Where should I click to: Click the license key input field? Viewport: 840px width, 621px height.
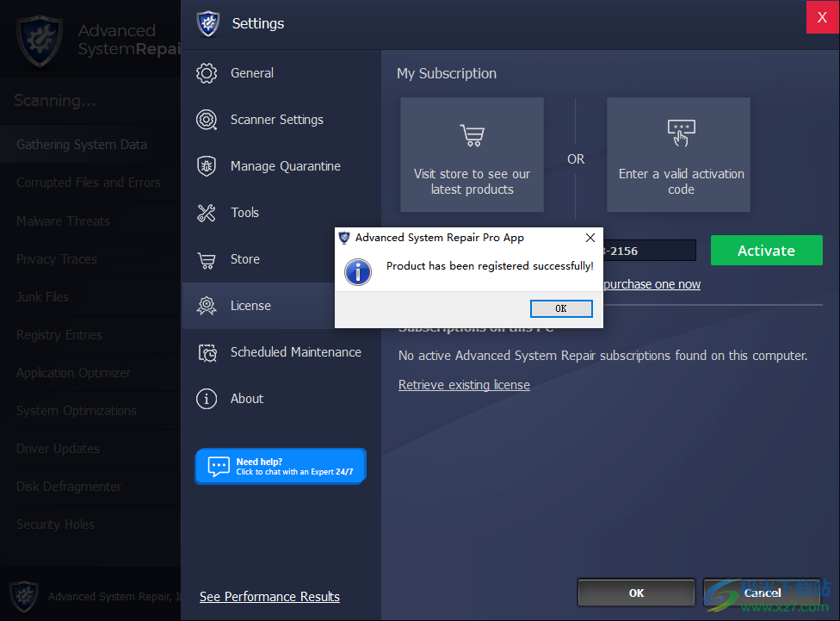click(x=649, y=251)
